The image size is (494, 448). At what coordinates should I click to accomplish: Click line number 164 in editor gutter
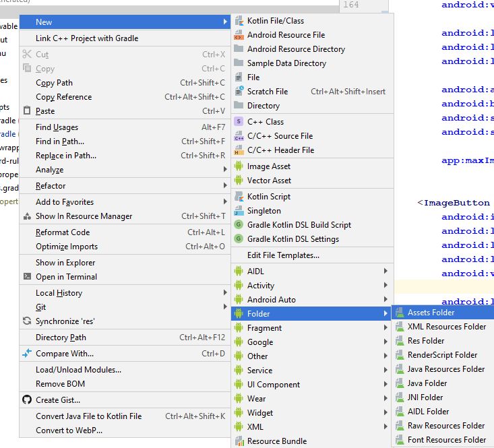click(350, 5)
